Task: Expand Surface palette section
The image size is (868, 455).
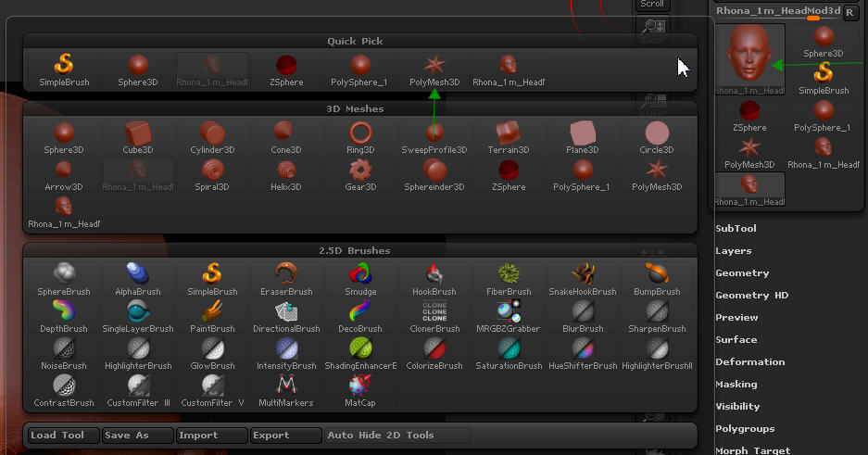Action: 736,339
